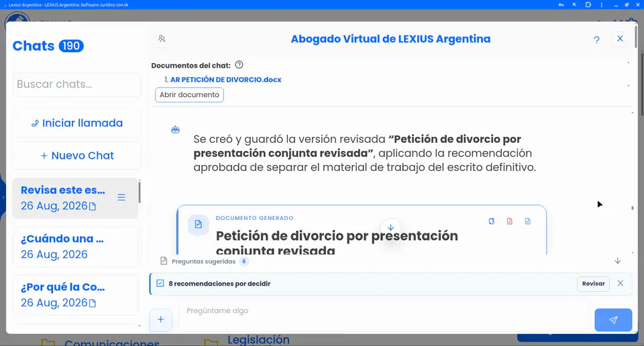644x346 pixels.
Task: Click the 'Iniciar llamada' button
Action: (76, 123)
